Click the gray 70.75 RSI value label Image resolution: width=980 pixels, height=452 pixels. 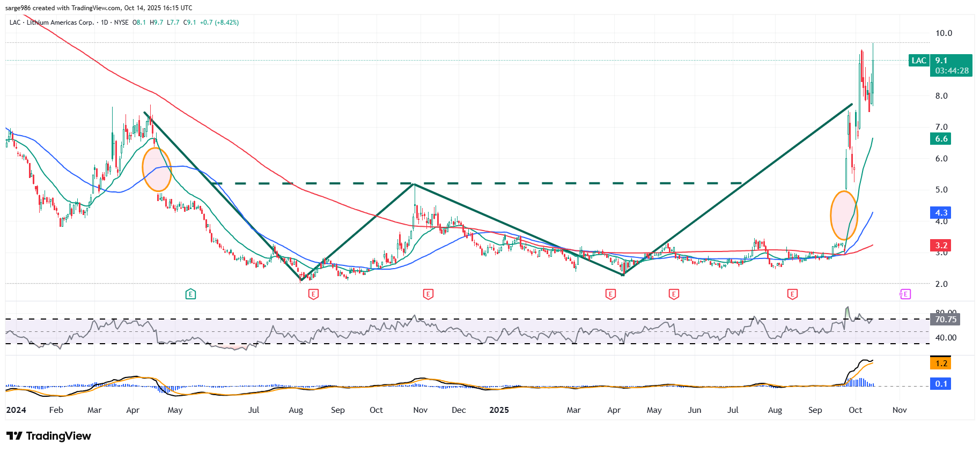point(945,320)
